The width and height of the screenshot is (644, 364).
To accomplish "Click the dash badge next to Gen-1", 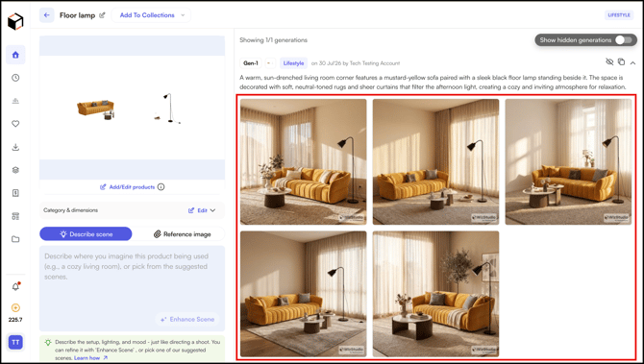I will [270, 63].
